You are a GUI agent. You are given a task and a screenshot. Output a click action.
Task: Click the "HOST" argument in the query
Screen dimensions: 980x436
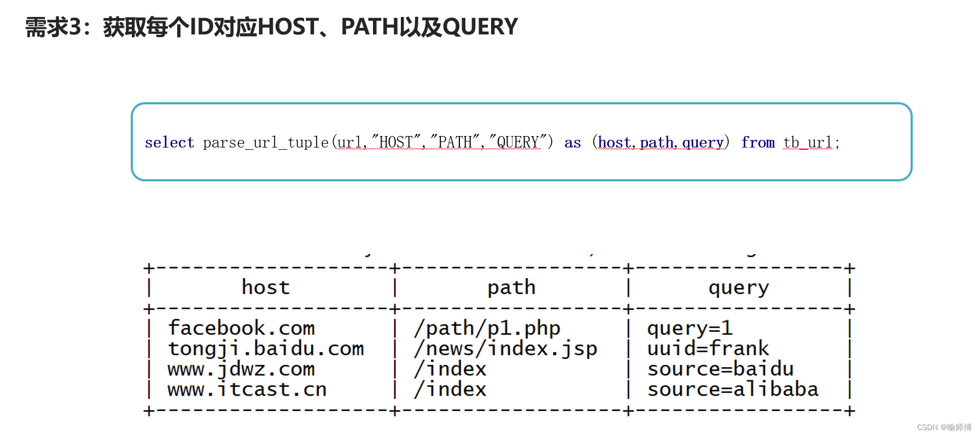click(396, 142)
